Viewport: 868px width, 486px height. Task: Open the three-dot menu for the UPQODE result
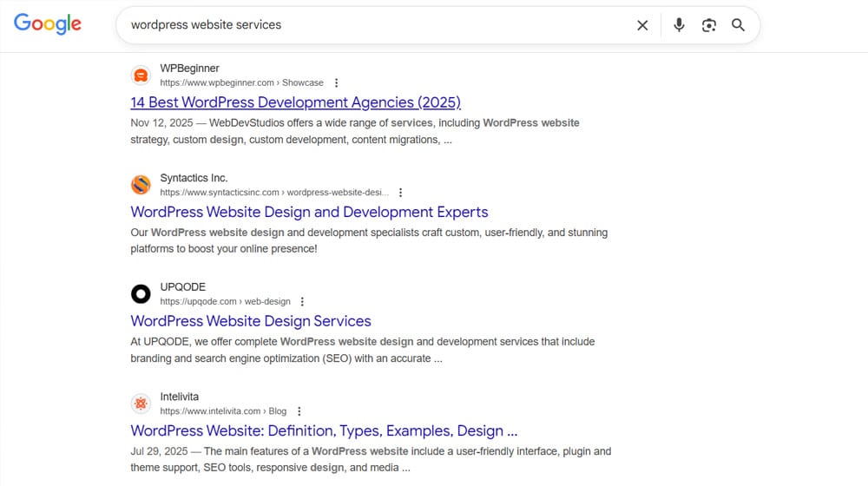[302, 302]
